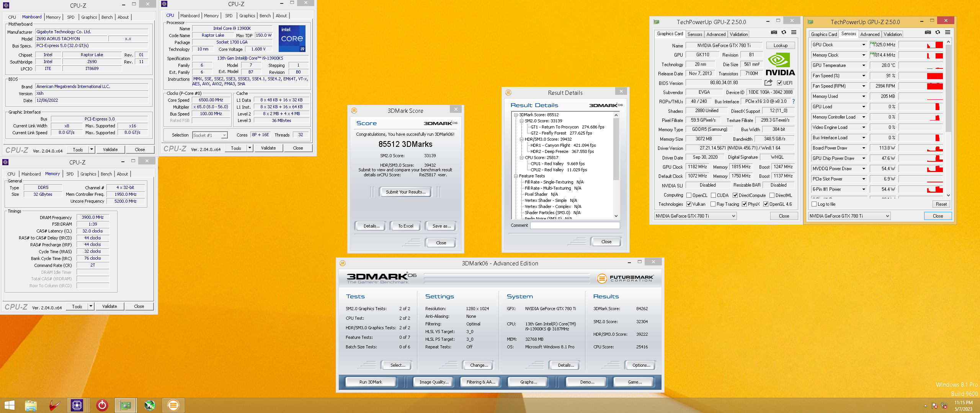The image size is (980, 413).
Task: Switch to SPD tab in Mainboard CPU-Z window
Action: [71, 17]
